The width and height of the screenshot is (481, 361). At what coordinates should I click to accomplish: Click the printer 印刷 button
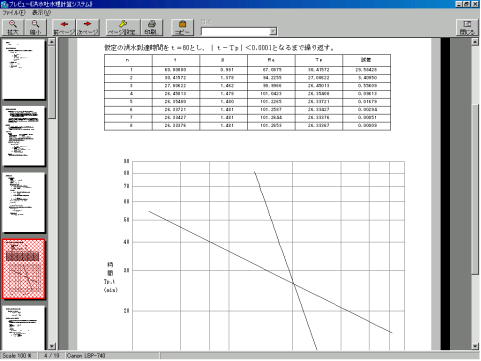151,27
